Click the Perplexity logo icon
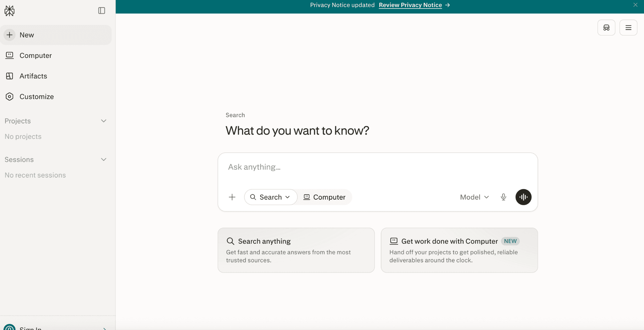644x330 pixels. coord(9,11)
